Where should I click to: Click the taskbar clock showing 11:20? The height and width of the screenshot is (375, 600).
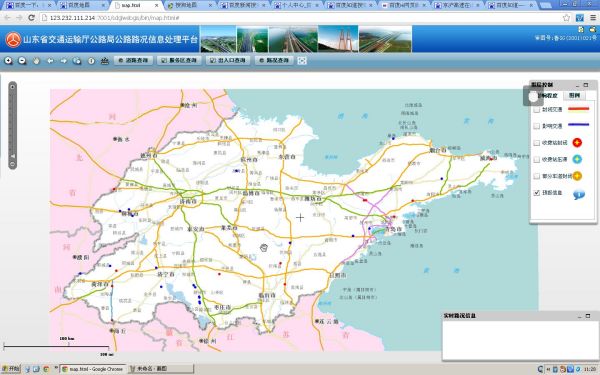click(x=590, y=369)
